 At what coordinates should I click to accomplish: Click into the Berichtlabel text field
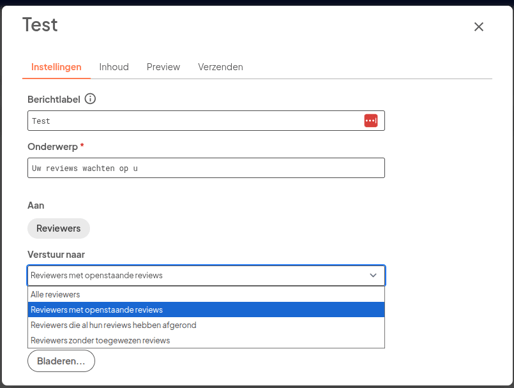tap(206, 121)
